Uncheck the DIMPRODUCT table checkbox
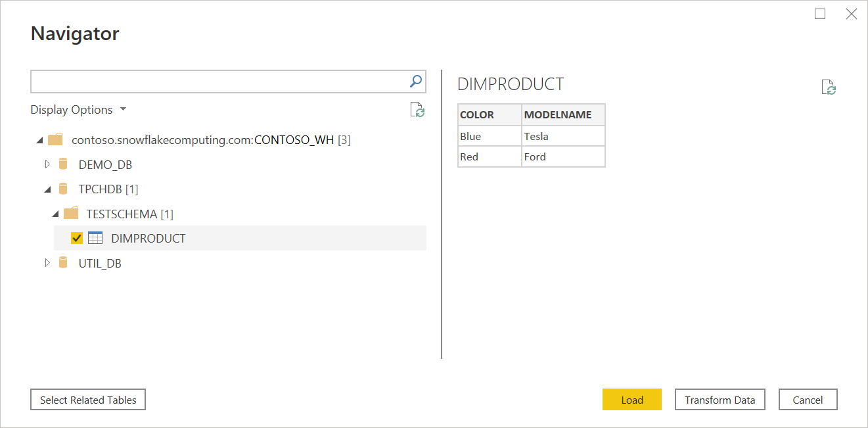The height and width of the screenshot is (428, 868). (x=77, y=237)
